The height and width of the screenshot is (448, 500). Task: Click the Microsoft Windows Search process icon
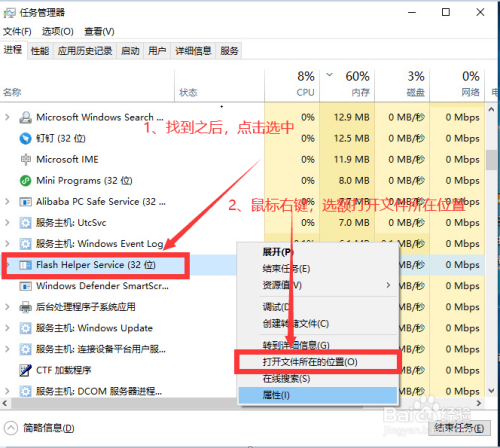click(x=25, y=117)
